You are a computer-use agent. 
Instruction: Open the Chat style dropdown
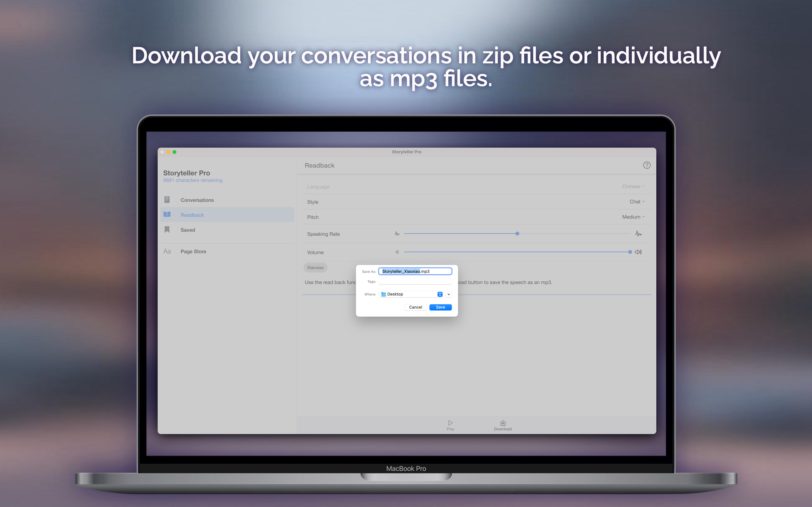click(637, 201)
